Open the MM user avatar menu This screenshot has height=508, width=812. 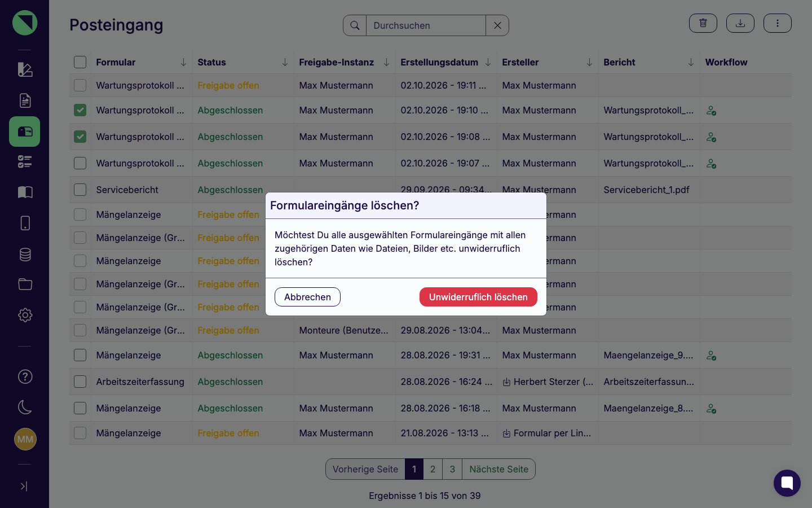click(25, 439)
